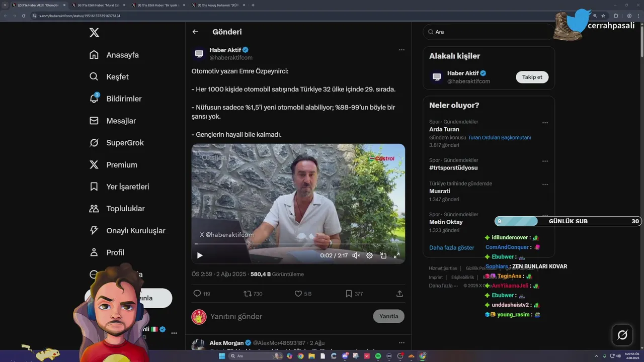Bookmark this page with the star icon
The height and width of the screenshot is (362, 644).
click(x=603, y=16)
